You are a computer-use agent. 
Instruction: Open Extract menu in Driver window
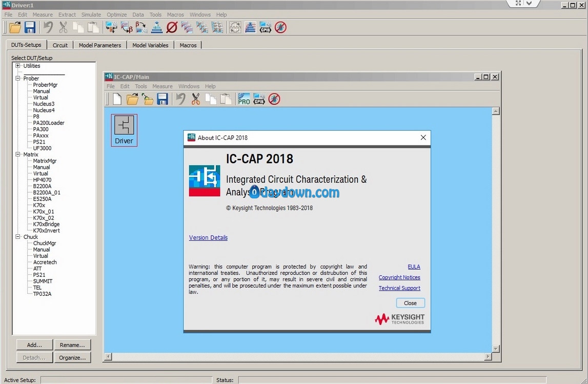(67, 15)
